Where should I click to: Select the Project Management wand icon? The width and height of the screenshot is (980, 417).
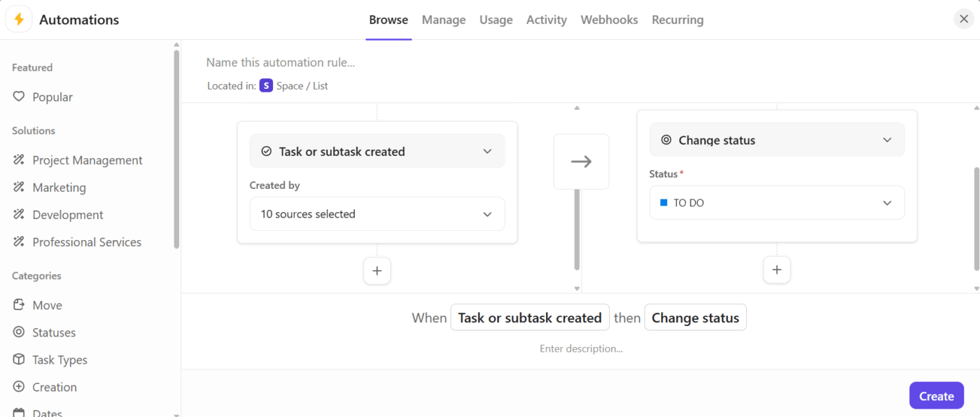pyautogui.click(x=19, y=160)
